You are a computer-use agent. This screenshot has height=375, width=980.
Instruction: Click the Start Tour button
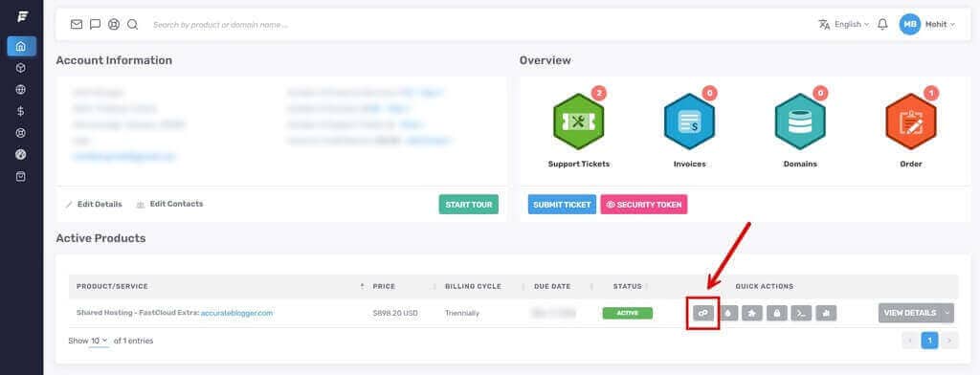tap(469, 205)
